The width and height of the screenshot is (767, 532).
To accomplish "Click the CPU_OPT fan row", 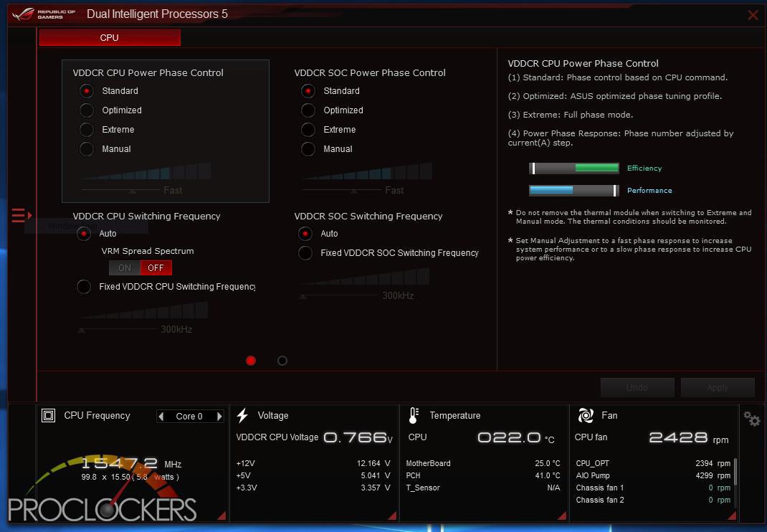I will coord(653,463).
